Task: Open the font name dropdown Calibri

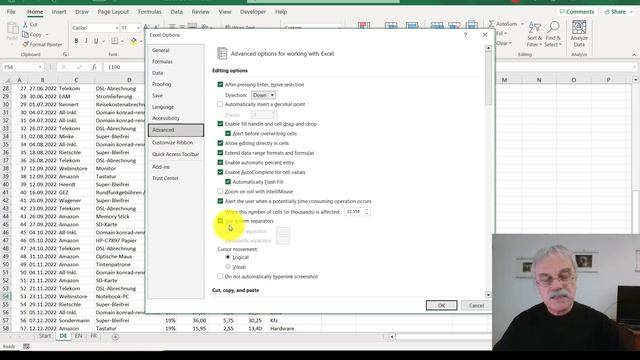Action: coord(117,28)
